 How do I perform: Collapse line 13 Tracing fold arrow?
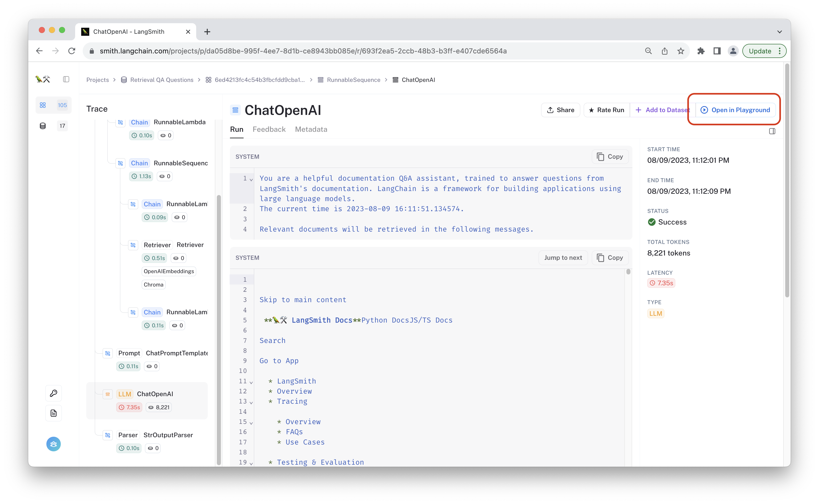(x=251, y=402)
